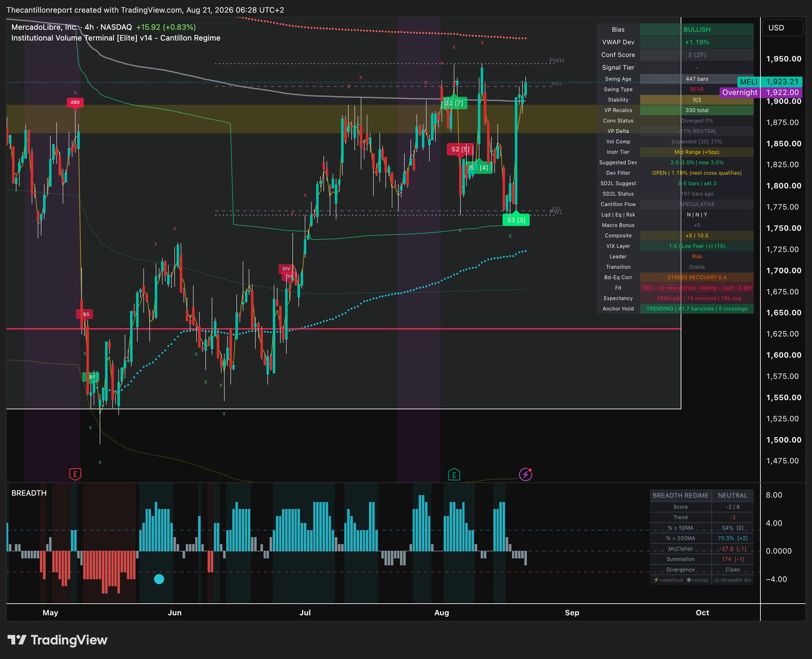Viewport: 812px width, 659px height.
Task: Click the MELI 1,923.21 price label
Action: tap(770, 82)
